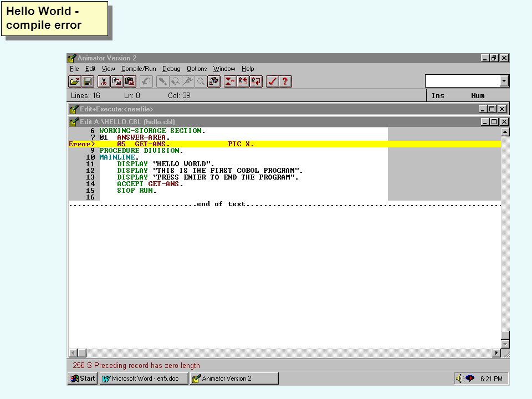Viewport: 532px width, 399px height.
Task: Click 'PIC X.' on the error line
Action: click(241, 144)
